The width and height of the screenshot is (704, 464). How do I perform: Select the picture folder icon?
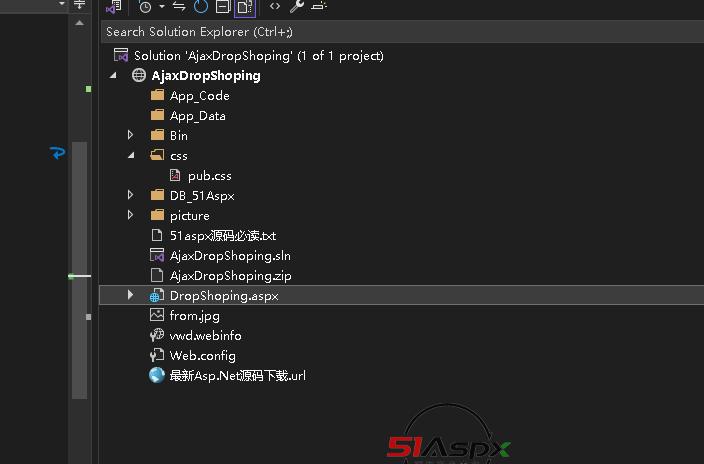coord(157,215)
